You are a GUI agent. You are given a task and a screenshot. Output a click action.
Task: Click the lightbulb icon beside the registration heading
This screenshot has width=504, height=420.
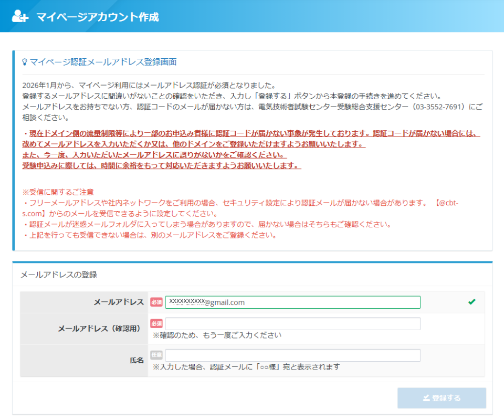(x=25, y=62)
